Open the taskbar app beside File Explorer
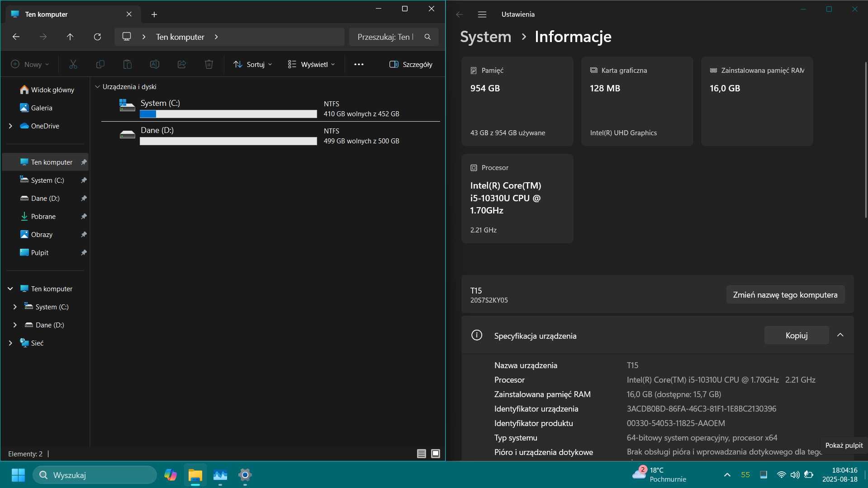 coord(220,475)
